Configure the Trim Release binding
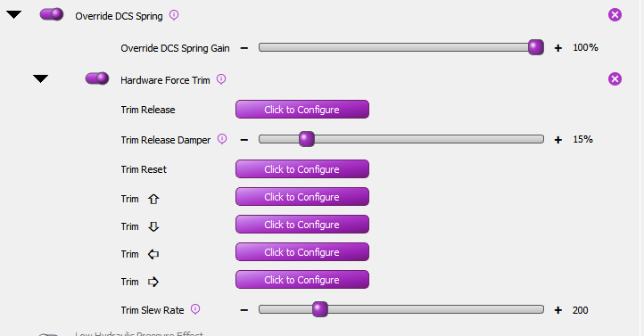The width and height of the screenshot is (644, 336). click(302, 110)
